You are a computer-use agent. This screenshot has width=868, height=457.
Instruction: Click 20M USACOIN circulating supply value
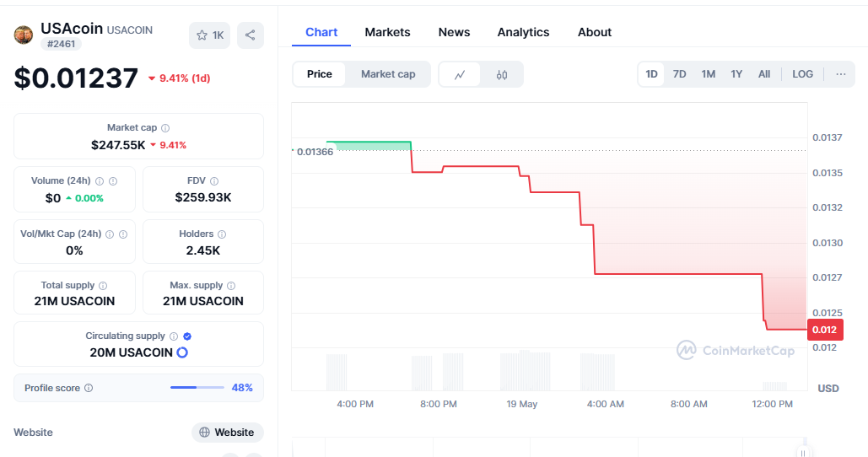[x=132, y=352]
